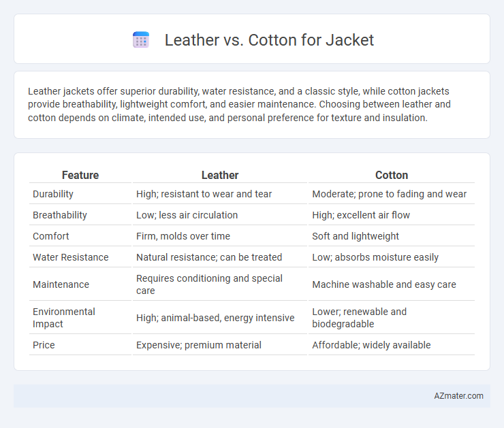Viewport: 504px width, 428px height.
Task: Click the 'Durability' row label
Action: tap(53, 194)
